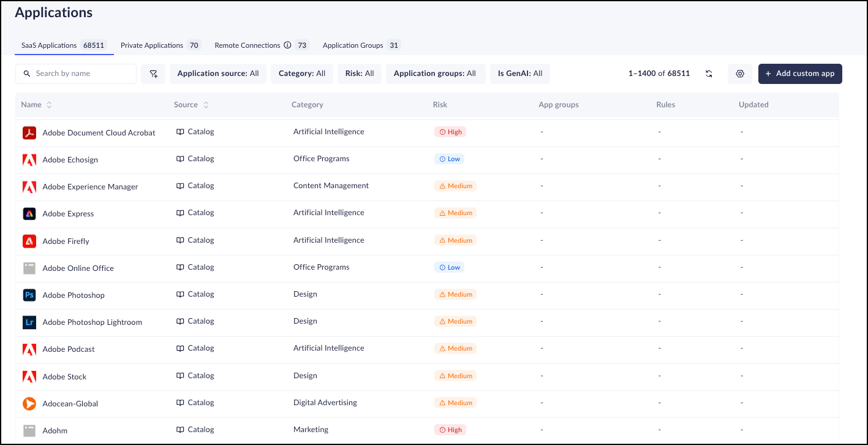Click the Remote Connections info icon
The height and width of the screenshot is (445, 868).
pyautogui.click(x=287, y=45)
